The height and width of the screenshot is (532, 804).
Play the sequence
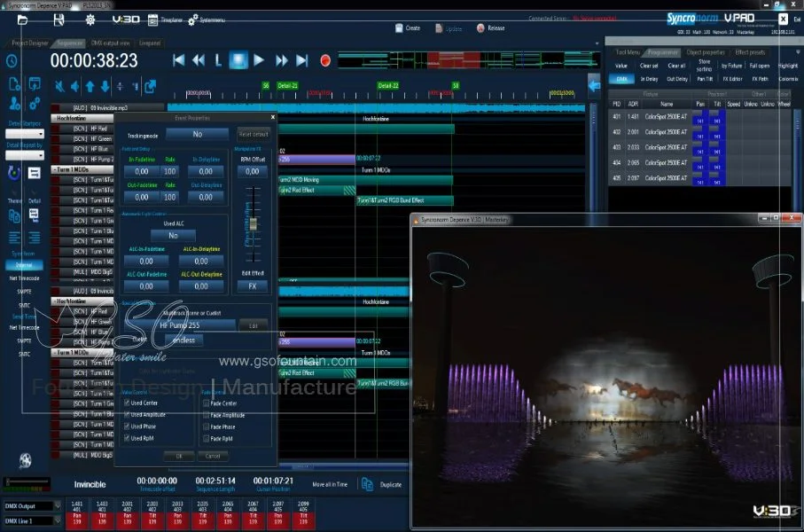[259, 60]
